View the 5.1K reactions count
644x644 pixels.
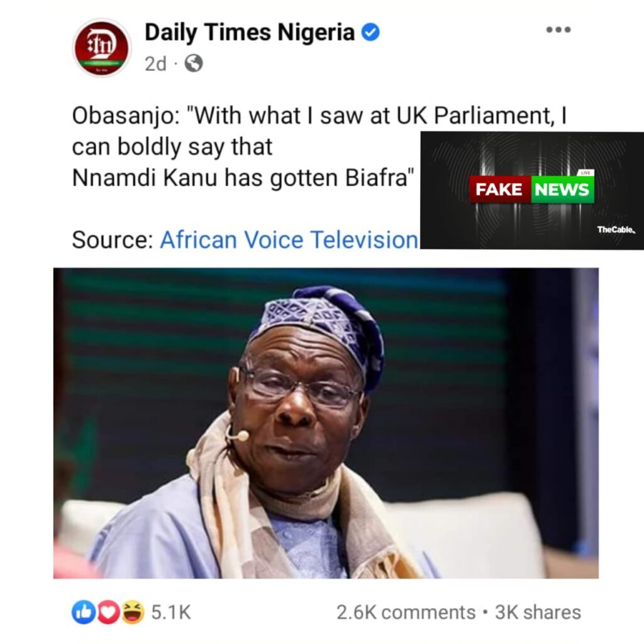[170, 613]
